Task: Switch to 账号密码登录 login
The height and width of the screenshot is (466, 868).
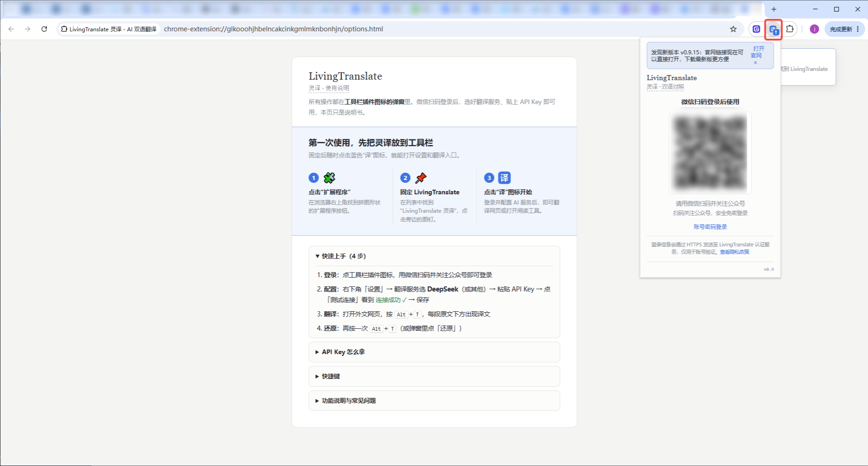Action: point(710,227)
